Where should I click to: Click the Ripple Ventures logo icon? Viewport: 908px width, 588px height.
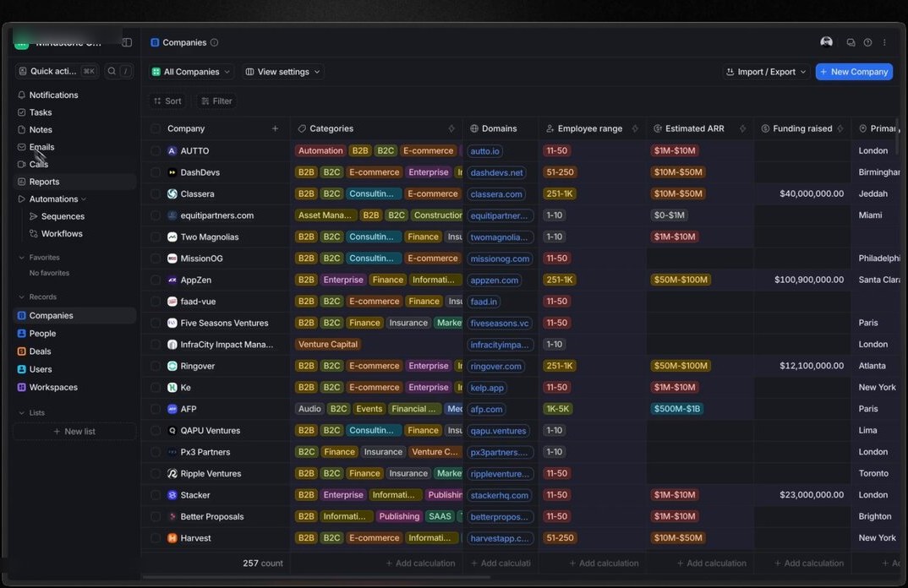click(x=172, y=473)
